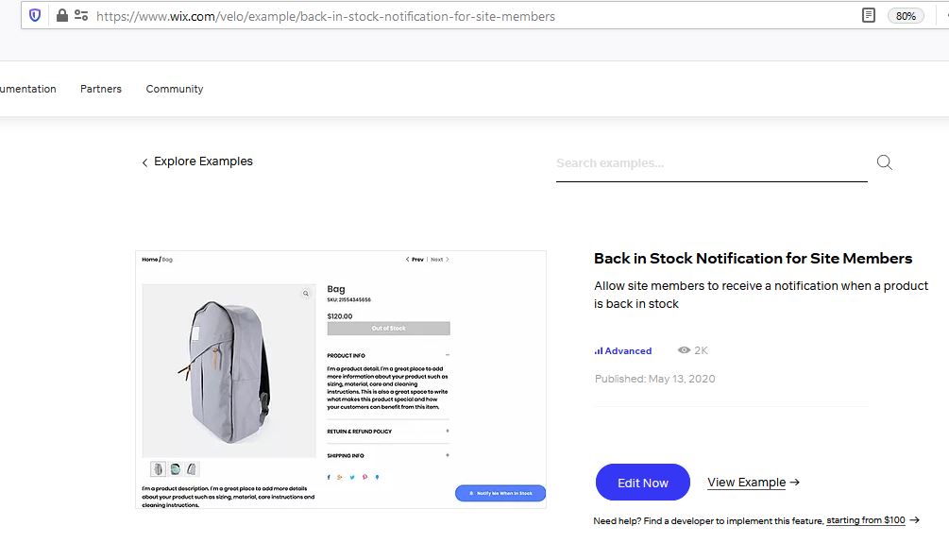Click the bag product preview thumbnail
The image size is (949, 560).
pyautogui.click(x=341, y=380)
